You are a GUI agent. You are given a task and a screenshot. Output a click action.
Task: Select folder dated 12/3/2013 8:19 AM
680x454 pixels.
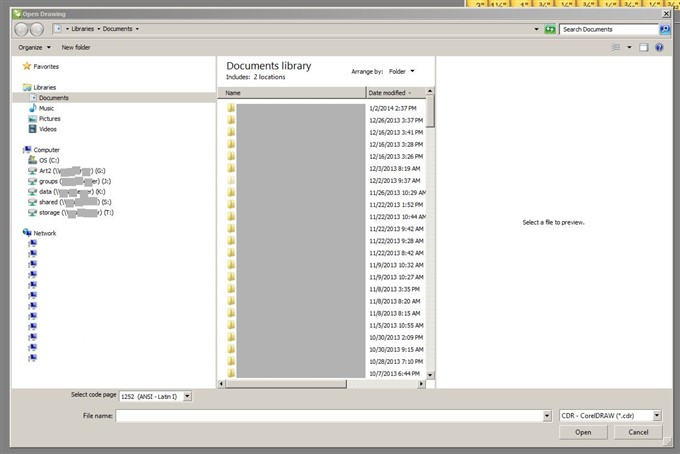(x=321, y=168)
